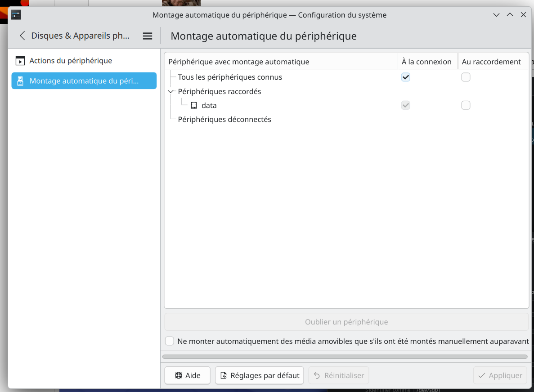
Task: Select Montage automatique du périphérique in the sidebar
Action: 84,81
